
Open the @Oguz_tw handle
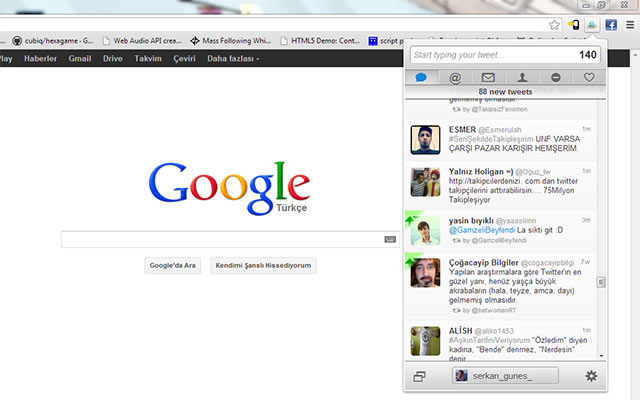point(533,172)
